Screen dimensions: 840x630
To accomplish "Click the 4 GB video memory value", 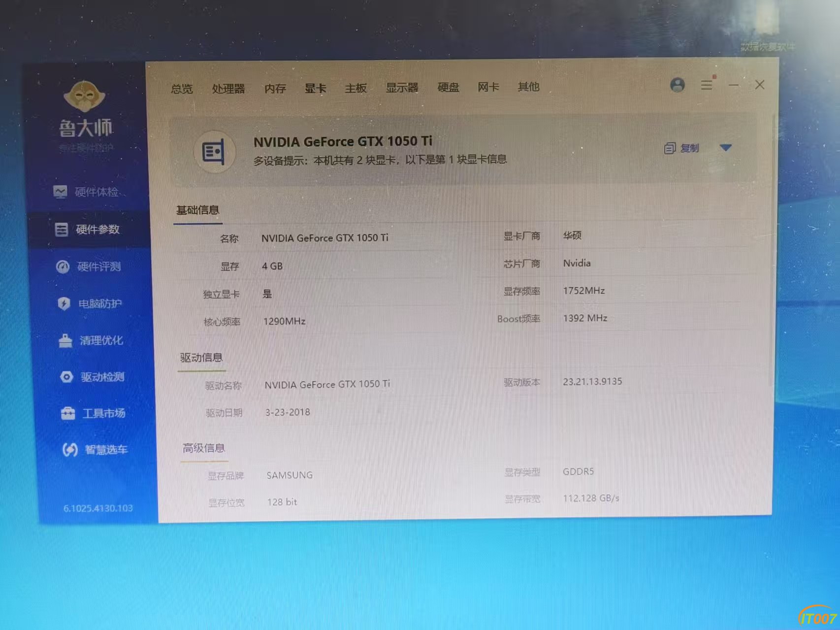I will pyautogui.click(x=272, y=266).
